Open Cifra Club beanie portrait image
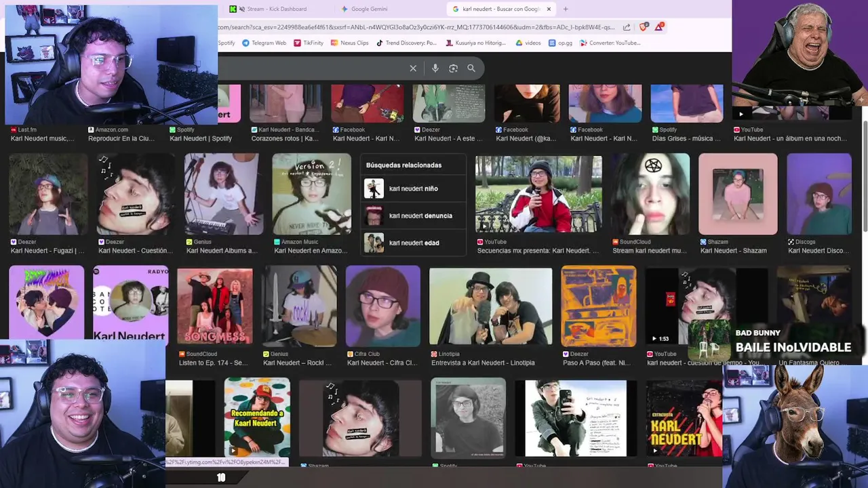 coord(383,306)
